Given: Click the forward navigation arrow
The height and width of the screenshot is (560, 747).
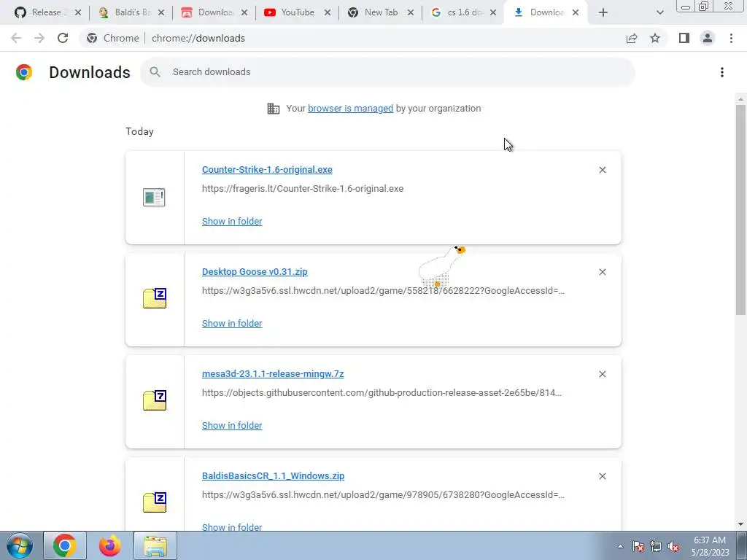Looking at the screenshot, I should (x=39, y=38).
